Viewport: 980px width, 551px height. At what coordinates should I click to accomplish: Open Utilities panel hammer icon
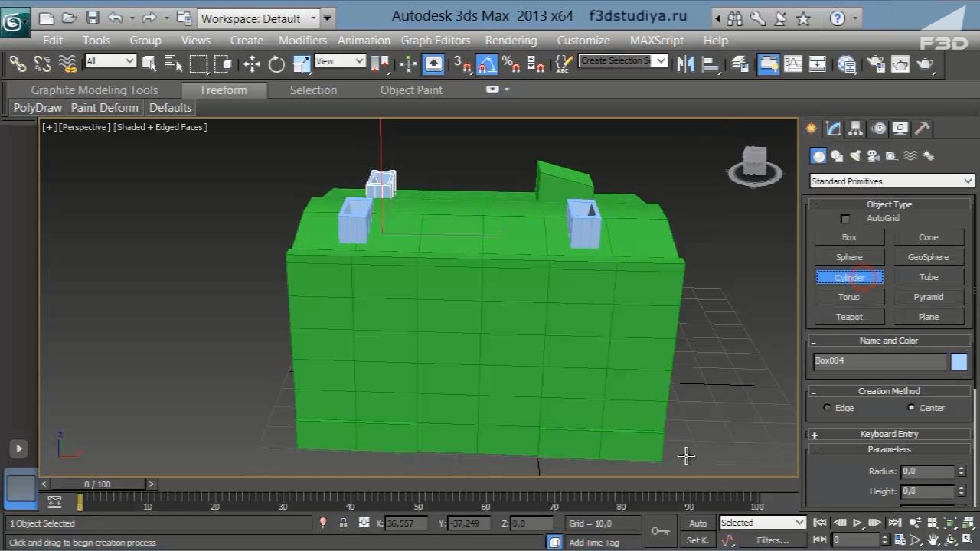pyautogui.click(x=923, y=129)
